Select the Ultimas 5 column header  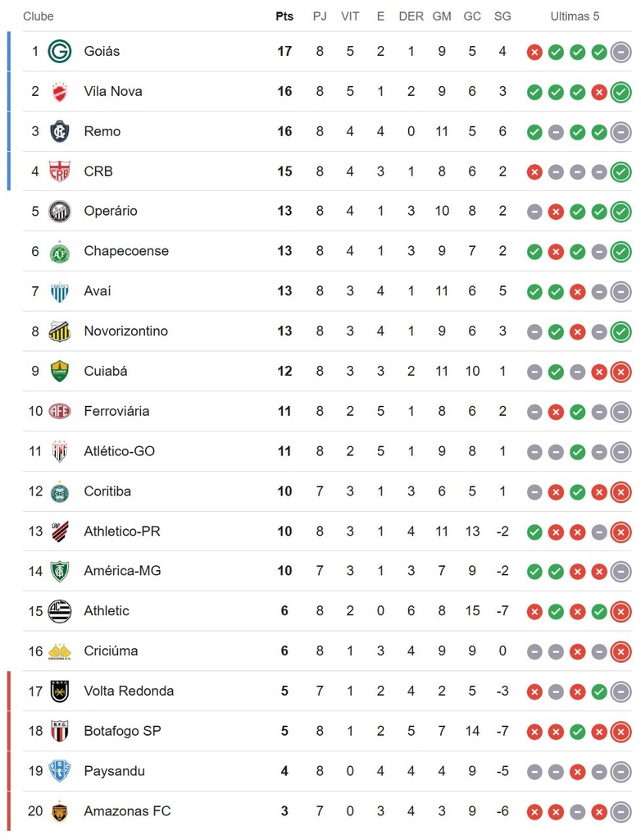click(x=575, y=16)
